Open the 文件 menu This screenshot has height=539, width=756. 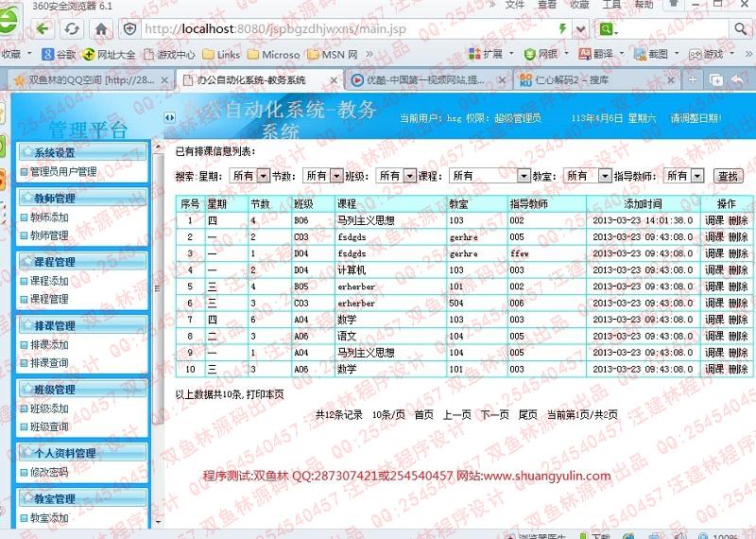click(x=514, y=5)
